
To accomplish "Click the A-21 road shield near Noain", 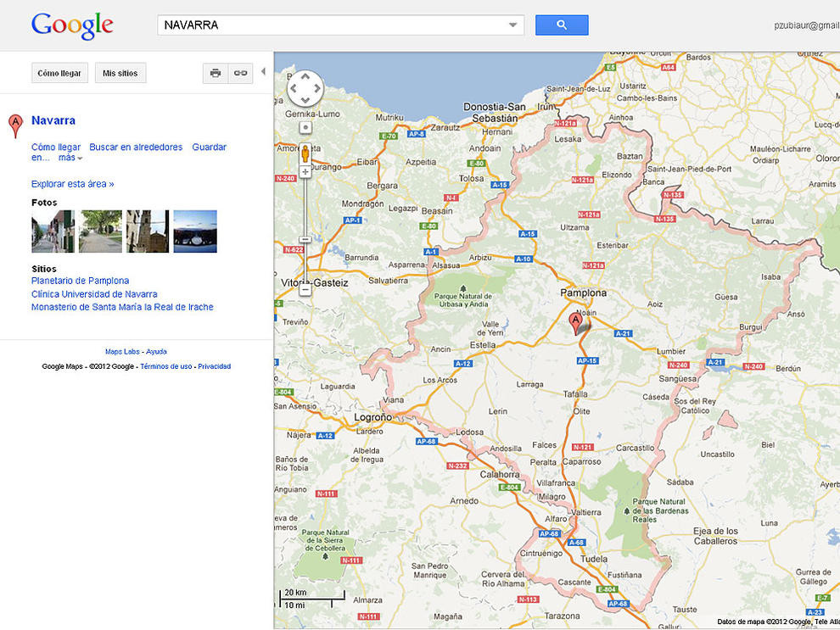I will (623, 333).
